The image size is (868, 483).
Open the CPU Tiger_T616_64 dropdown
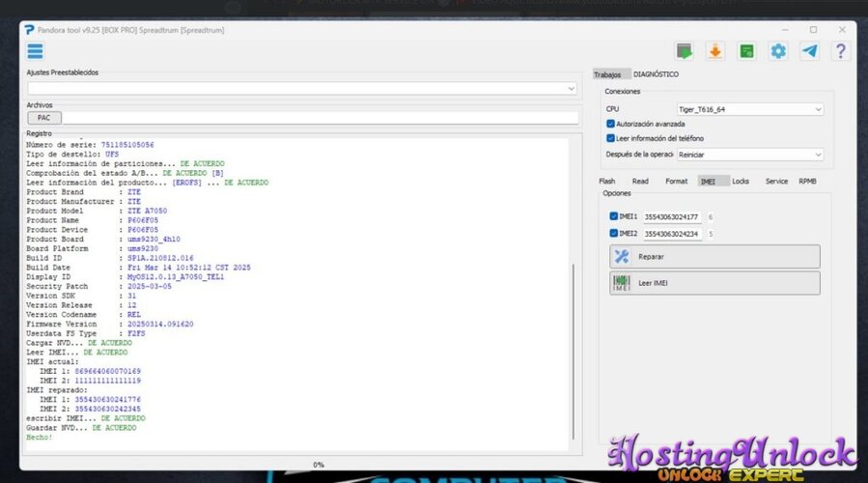tap(750, 110)
